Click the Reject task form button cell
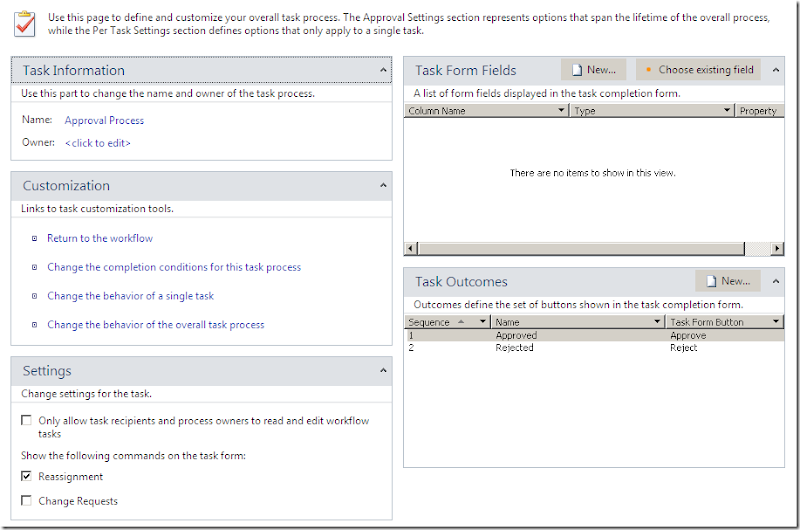This screenshot has width=800, height=530. pyautogui.click(x=684, y=348)
